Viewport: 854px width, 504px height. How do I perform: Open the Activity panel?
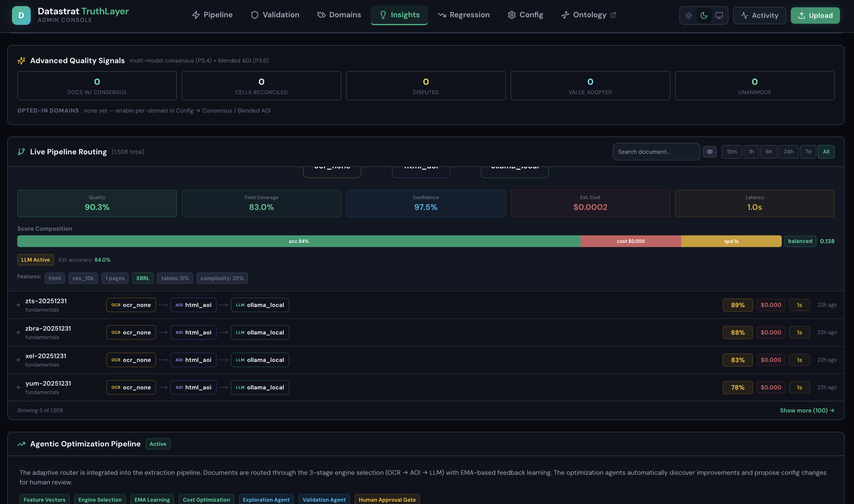click(x=760, y=15)
